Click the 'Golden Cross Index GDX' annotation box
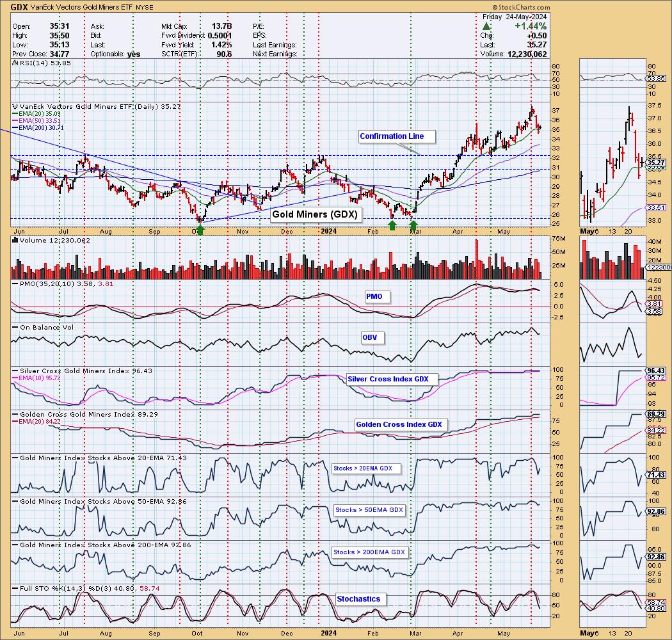This screenshot has width=672, height=640. pyautogui.click(x=401, y=425)
